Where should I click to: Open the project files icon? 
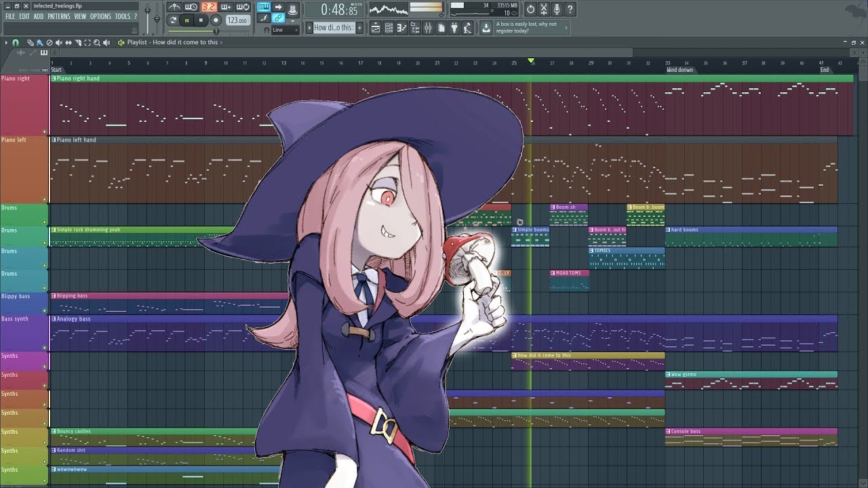click(x=441, y=28)
